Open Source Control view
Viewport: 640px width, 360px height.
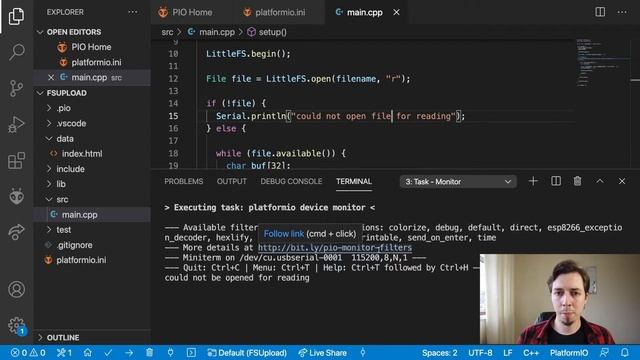(16, 88)
